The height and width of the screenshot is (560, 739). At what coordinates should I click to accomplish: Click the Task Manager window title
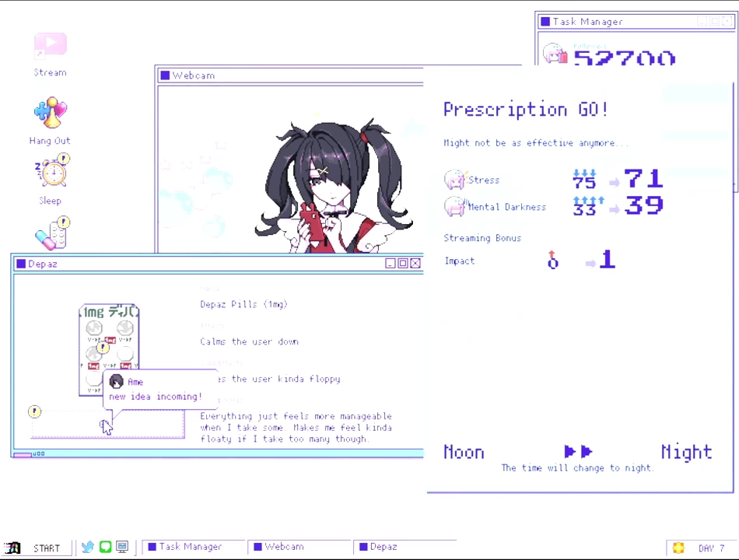click(x=588, y=22)
